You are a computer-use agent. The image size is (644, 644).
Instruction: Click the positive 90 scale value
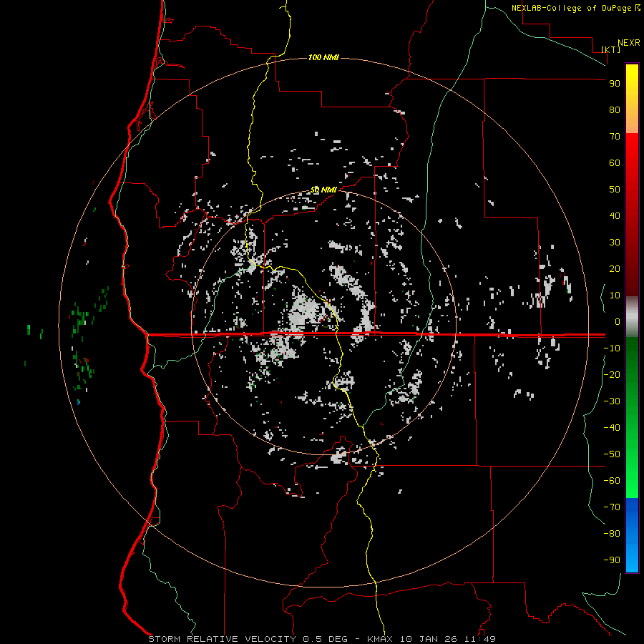pyautogui.click(x=615, y=84)
